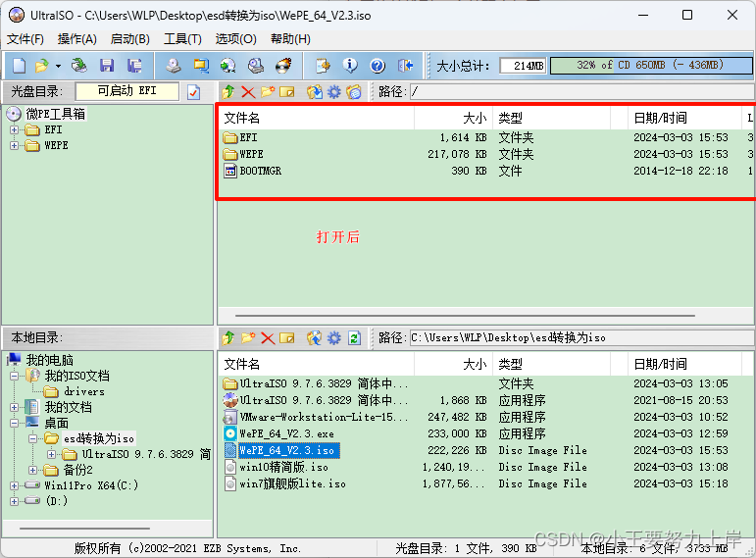Expand the 我的文档 tree node
Viewport: 756px width, 558px height.
click(x=14, y=408)
